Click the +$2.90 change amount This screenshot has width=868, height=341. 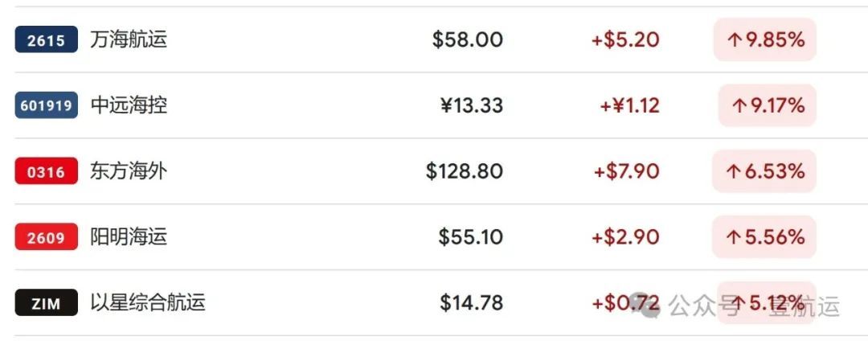625,237
